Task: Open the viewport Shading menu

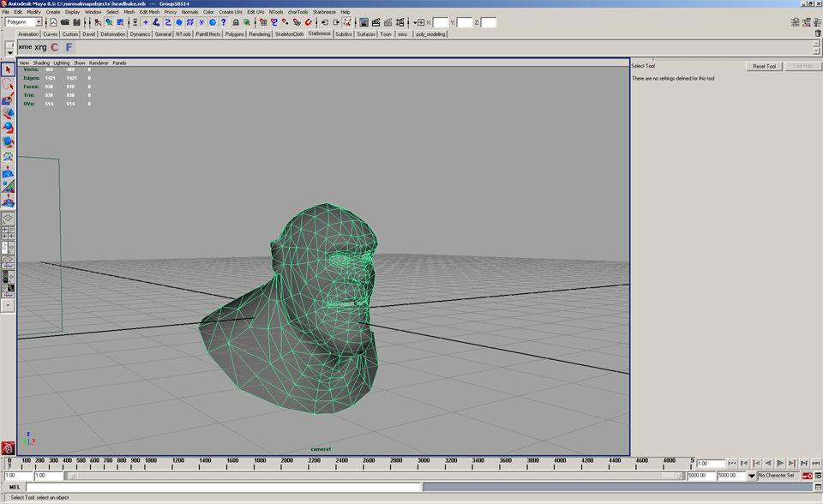Action: click(41, 63)
